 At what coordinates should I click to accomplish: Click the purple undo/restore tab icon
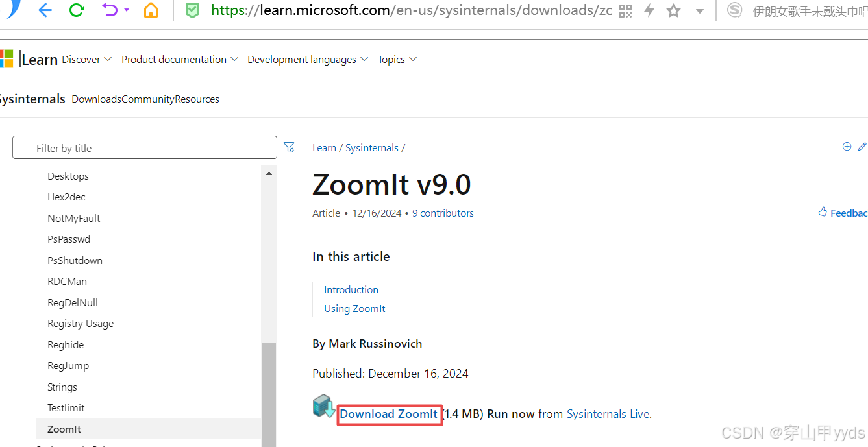[x=110, y=10]
